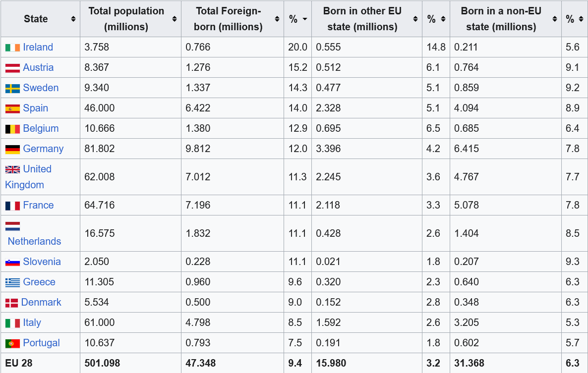Click the Sweden flag icon
The image size is (588, 373).
click(x=13, y=88)
